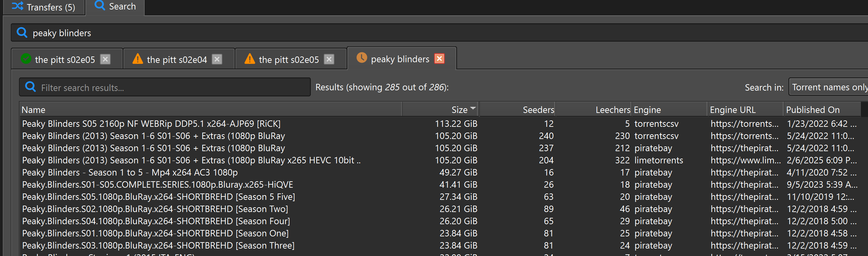Focus the 'Filter search results...' field
This screenshot has height=256, width=868.
pos(165,87)
